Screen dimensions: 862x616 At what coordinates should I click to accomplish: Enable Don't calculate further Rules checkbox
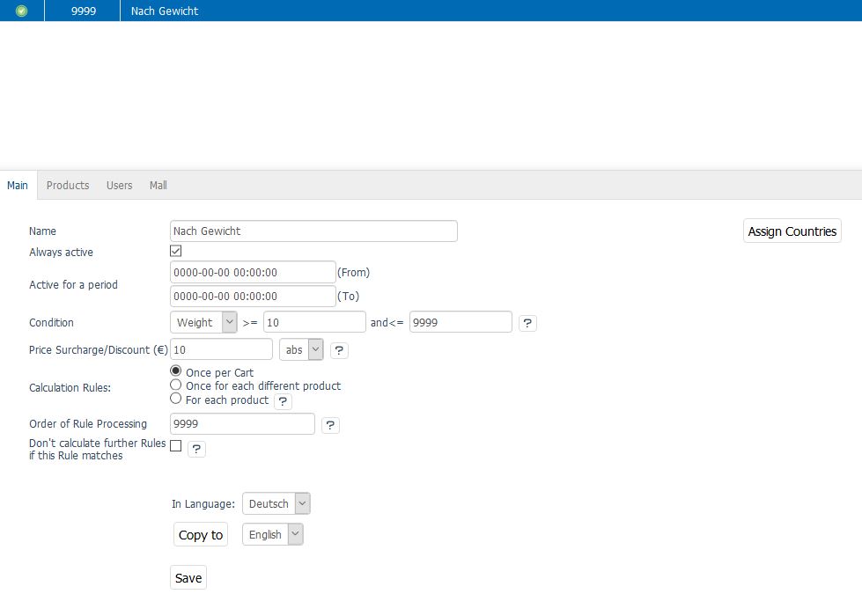point(176,446)
